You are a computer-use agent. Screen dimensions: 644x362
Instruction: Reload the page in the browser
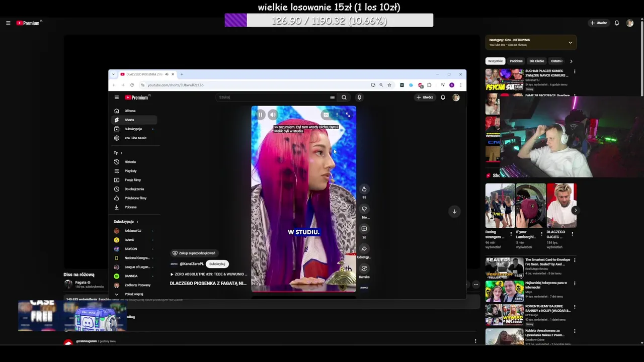click(132, 85)
